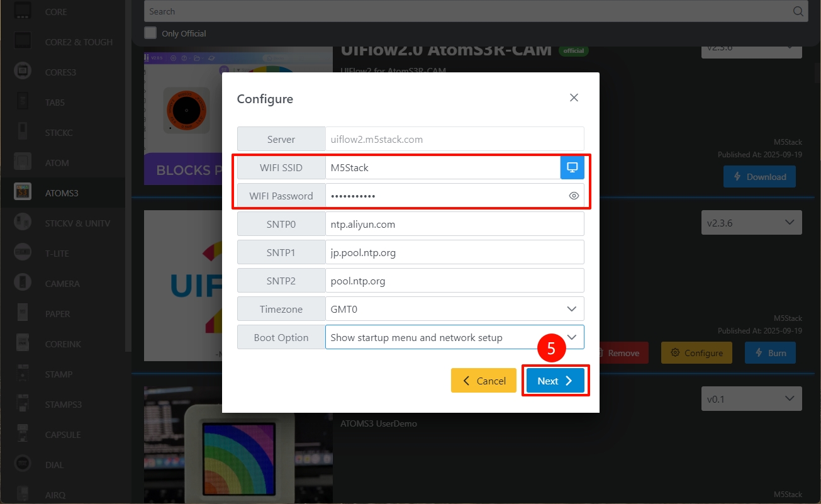Open the Boot Option dropdown
Screen dimensions: 821x504
(x=455, y=337)
